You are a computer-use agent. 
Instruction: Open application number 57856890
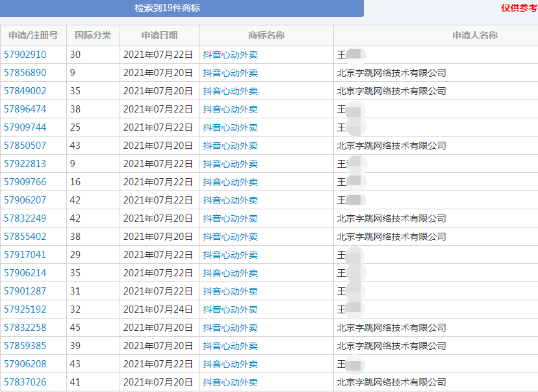coord(25,73)
